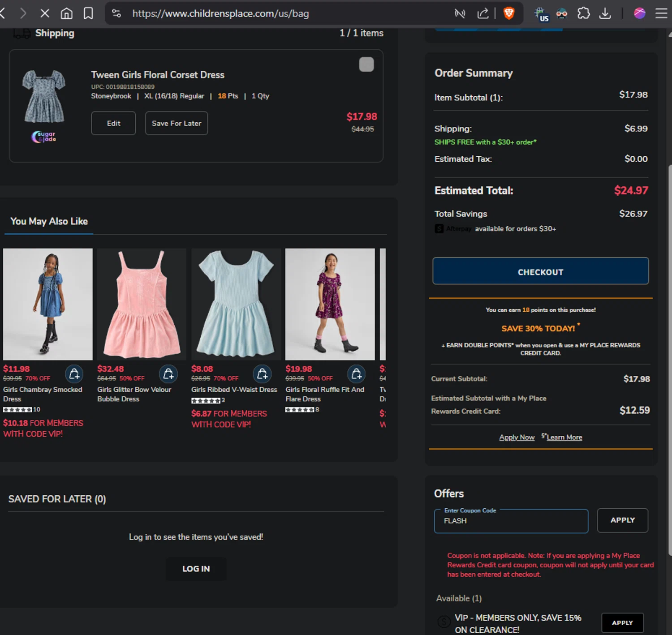
Task: Click the Sugar & Jade brand logo
Action: 44,137
